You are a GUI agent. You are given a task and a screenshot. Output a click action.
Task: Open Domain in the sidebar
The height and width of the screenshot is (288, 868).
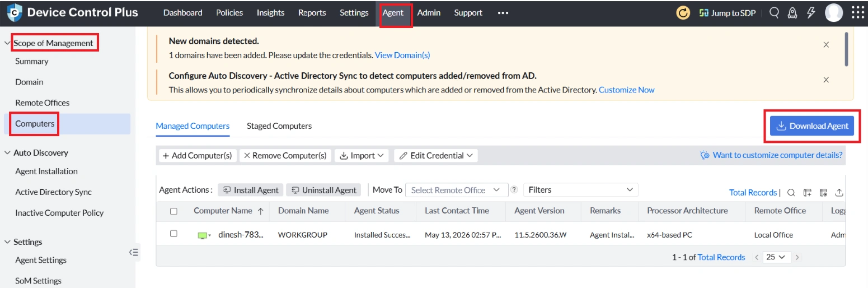tap(29, 82)
